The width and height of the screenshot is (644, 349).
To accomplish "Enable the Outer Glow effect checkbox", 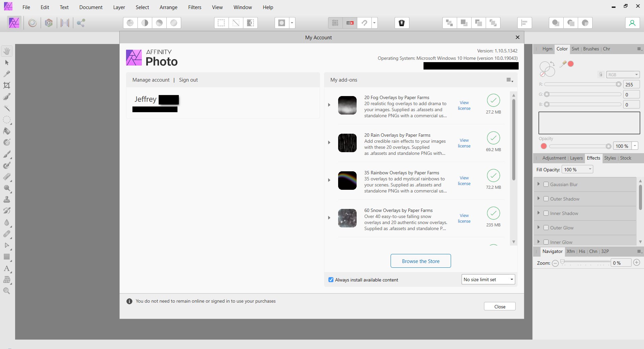I will click(546, 228).
